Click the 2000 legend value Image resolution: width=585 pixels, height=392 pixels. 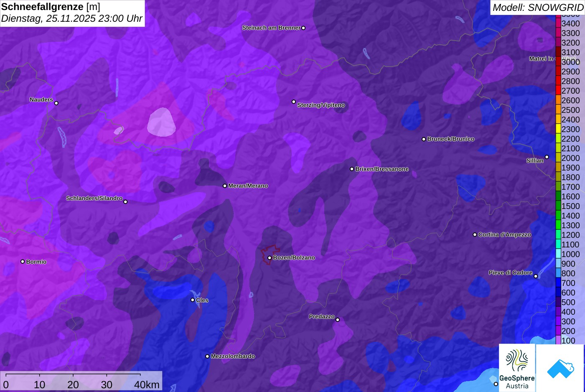coord(570,158)
